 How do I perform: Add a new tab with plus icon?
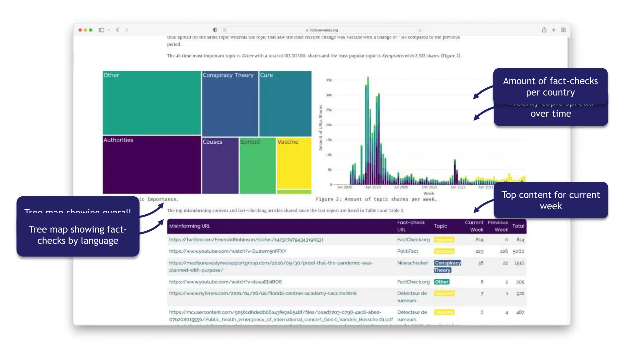[x=554, y=30]
